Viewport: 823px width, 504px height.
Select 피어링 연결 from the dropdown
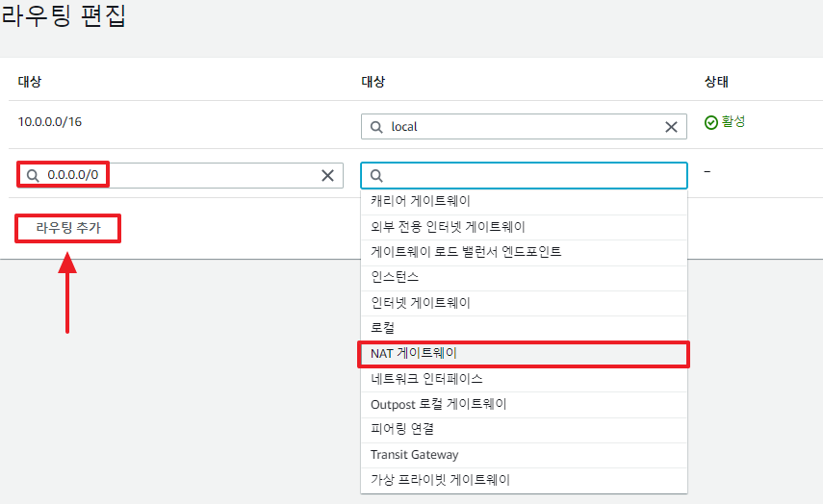524,430
